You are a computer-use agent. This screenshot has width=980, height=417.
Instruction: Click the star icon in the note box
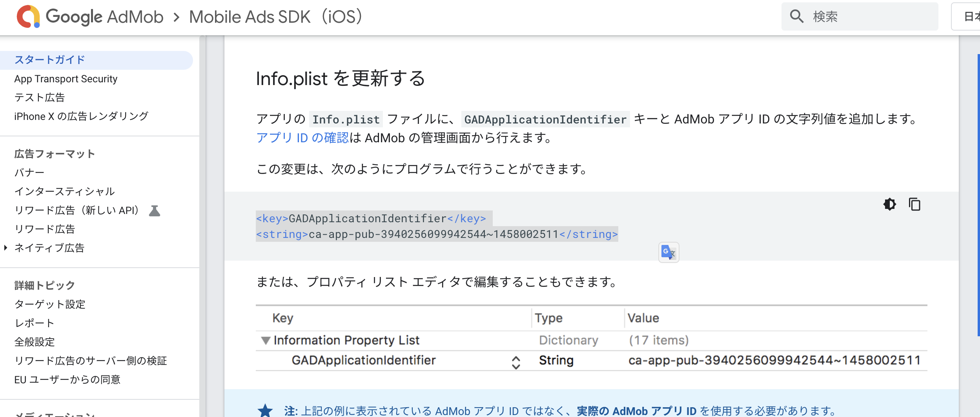265,410
